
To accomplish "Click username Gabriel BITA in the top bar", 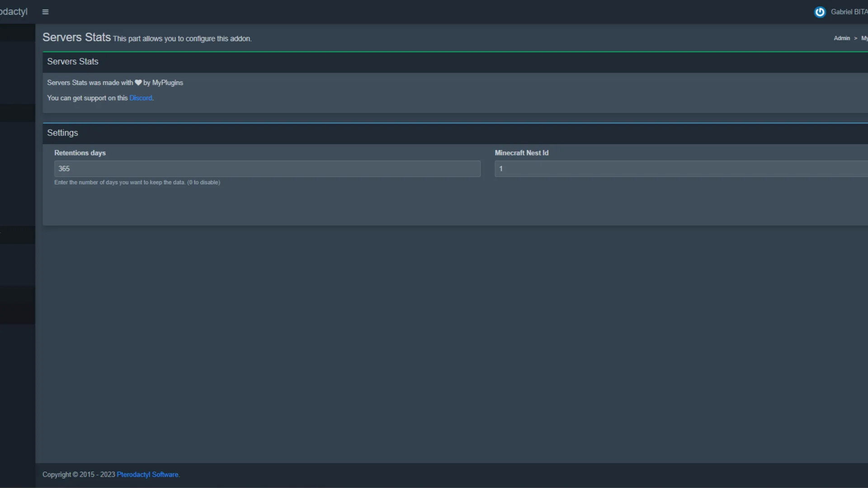I will point(849,12).
